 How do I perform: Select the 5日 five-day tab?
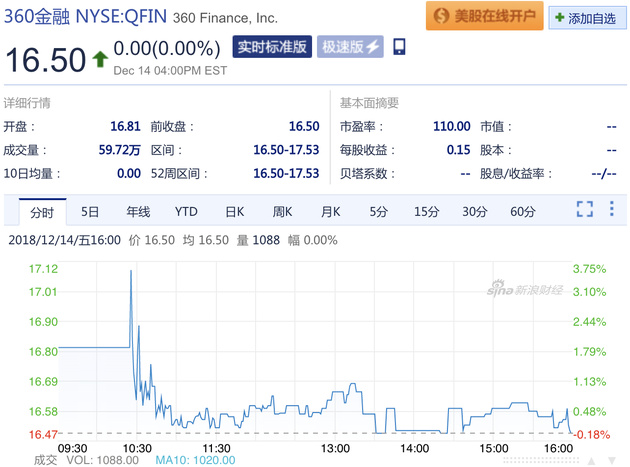tap(90, 212)
